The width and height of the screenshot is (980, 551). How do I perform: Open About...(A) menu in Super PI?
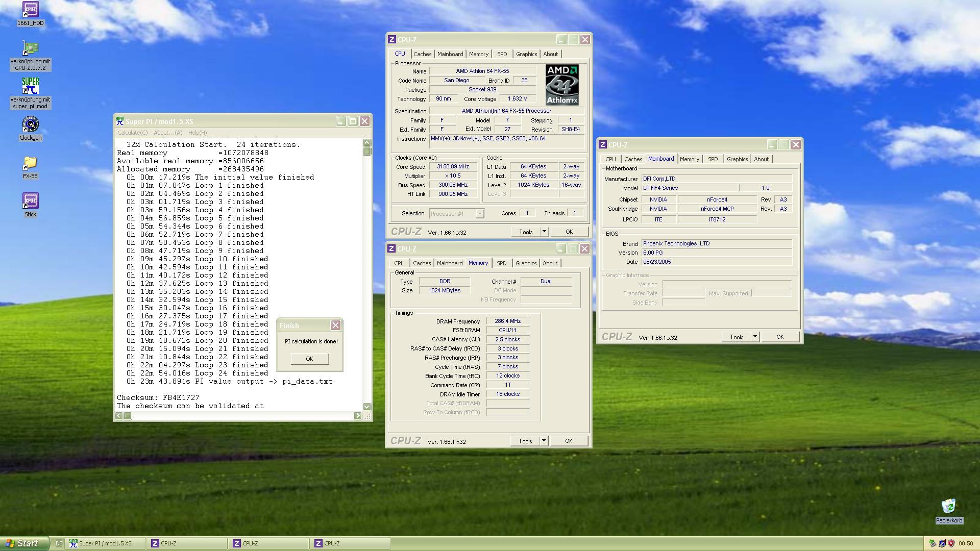[168, 133]
